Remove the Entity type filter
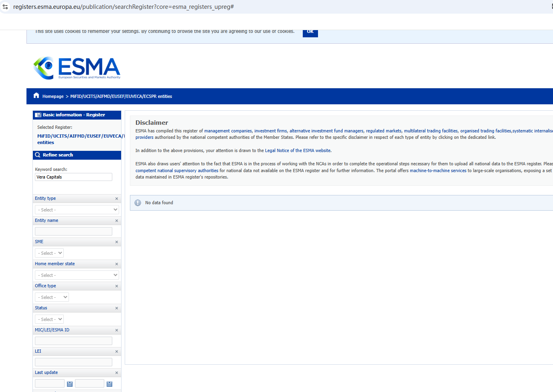This screenshot has width=553, height=392. pyautogui.click(x=117, y=199)
